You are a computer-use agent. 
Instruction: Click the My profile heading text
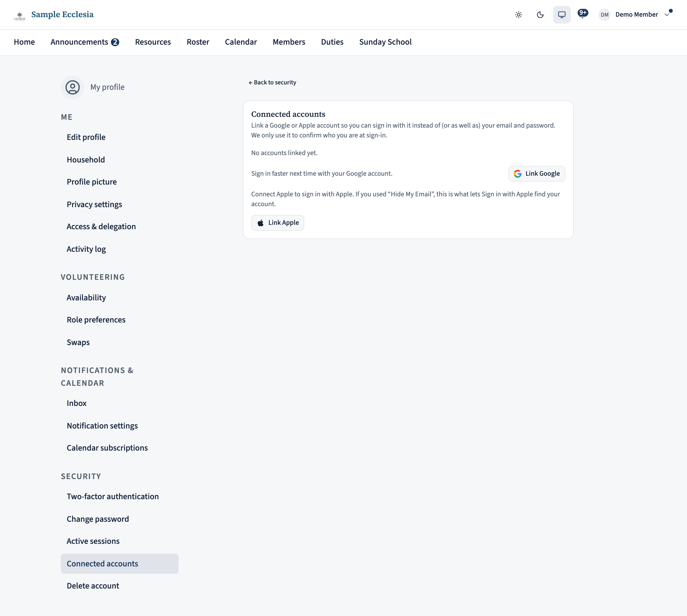107,87
